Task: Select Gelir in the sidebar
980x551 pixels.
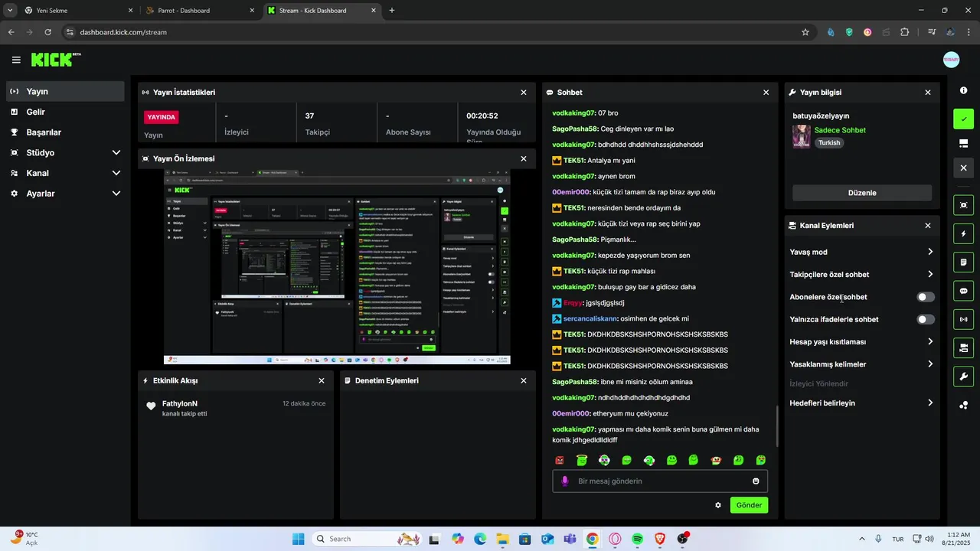Action: pos(65,112)
